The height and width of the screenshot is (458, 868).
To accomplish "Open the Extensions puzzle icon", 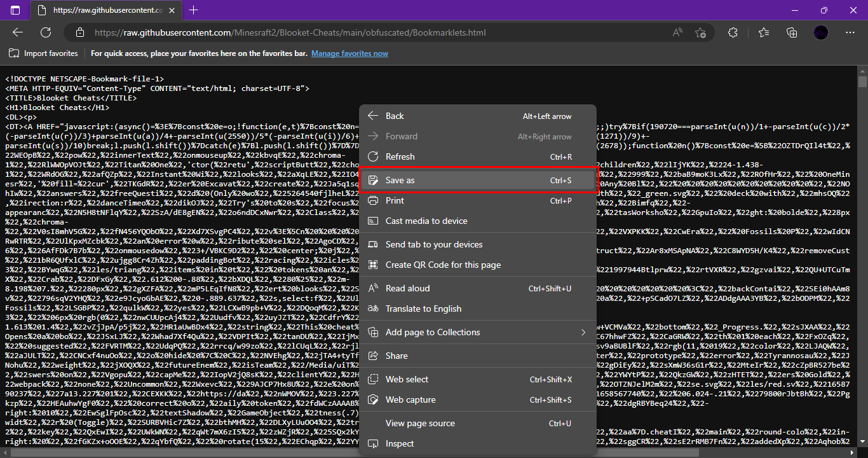I will tap(733, 32).
